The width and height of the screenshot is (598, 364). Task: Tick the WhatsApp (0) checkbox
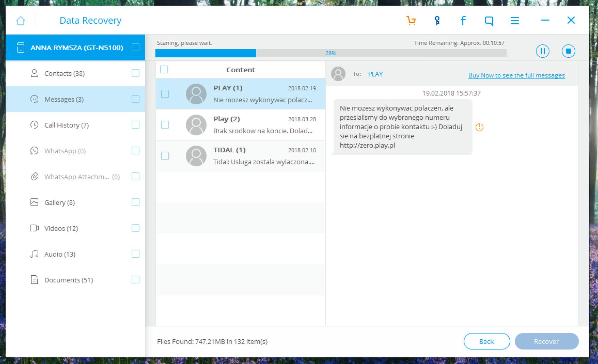[136, 151]
